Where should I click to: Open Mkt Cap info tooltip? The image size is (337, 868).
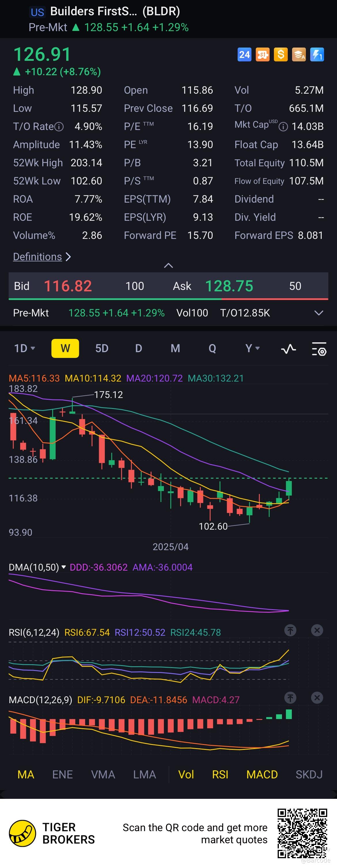click(283, 127)
